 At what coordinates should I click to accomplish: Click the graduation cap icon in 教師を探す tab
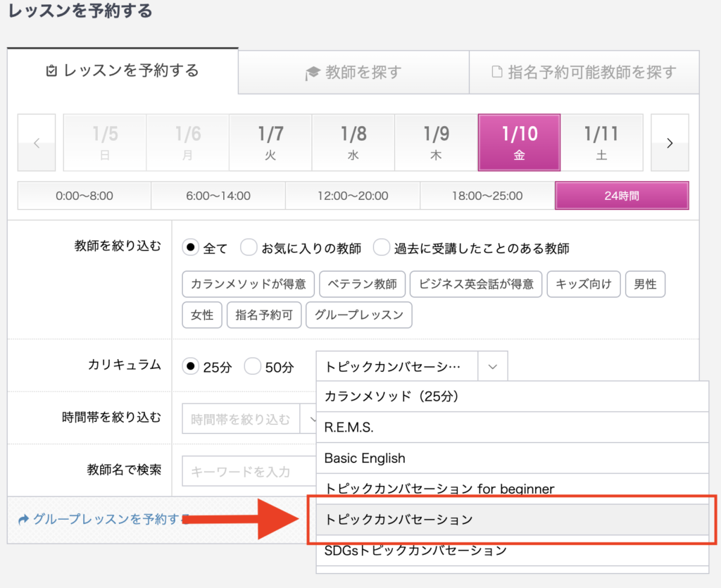tap(312, 73)
